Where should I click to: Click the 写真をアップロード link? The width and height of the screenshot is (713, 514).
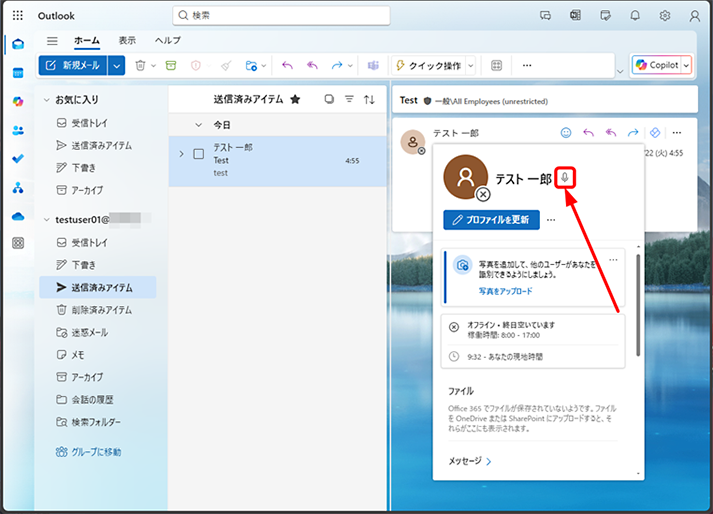coord(505,291)
